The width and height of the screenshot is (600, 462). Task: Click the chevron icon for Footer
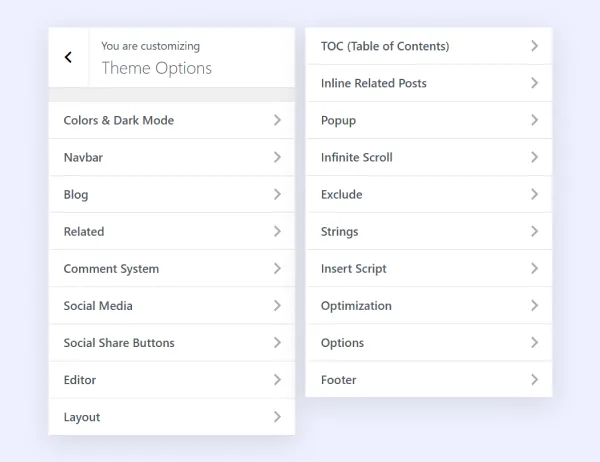[534, 379]
